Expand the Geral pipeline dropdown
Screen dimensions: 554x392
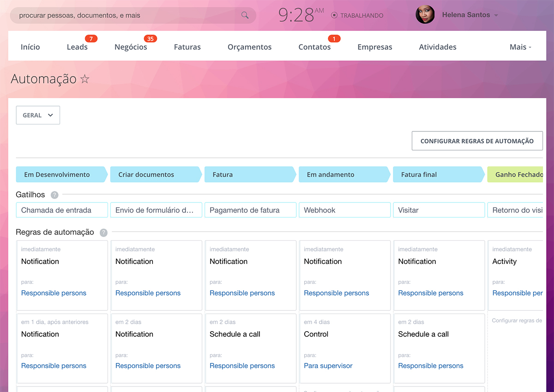pyautogui.click(x=38, y=115)
